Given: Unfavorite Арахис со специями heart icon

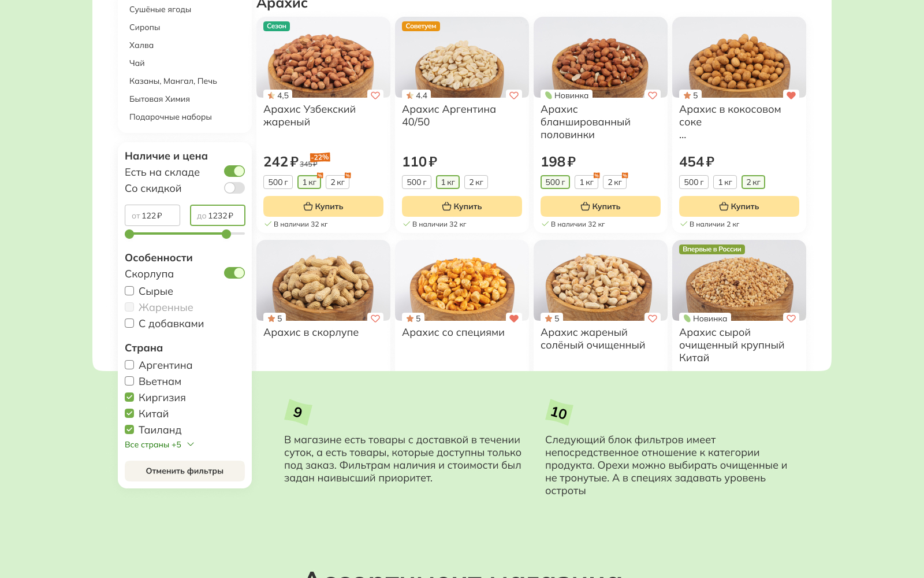Looking at the screenshot, I should pos(514,318).
